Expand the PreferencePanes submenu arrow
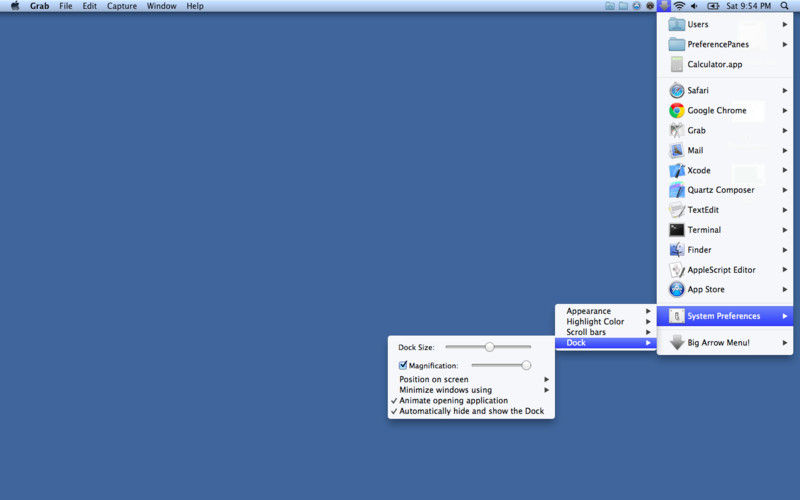This screenshot has height=500, width=800. click(x=785, y=44)
